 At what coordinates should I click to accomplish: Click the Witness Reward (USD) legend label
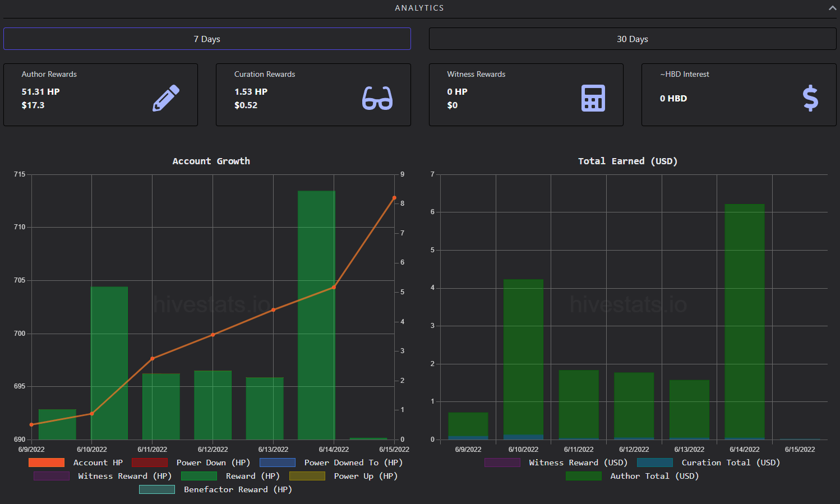click(x=578, y=463)
